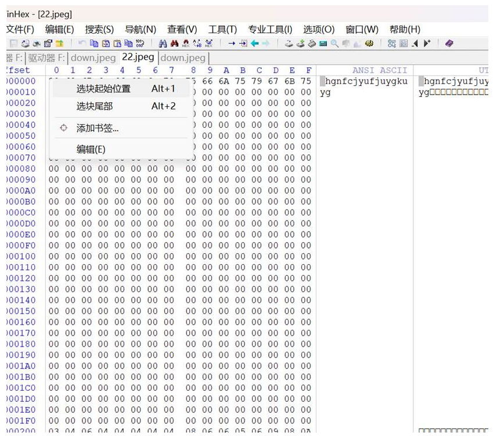
Task: Open the 导航(N) menu
Action: [141, 30]
